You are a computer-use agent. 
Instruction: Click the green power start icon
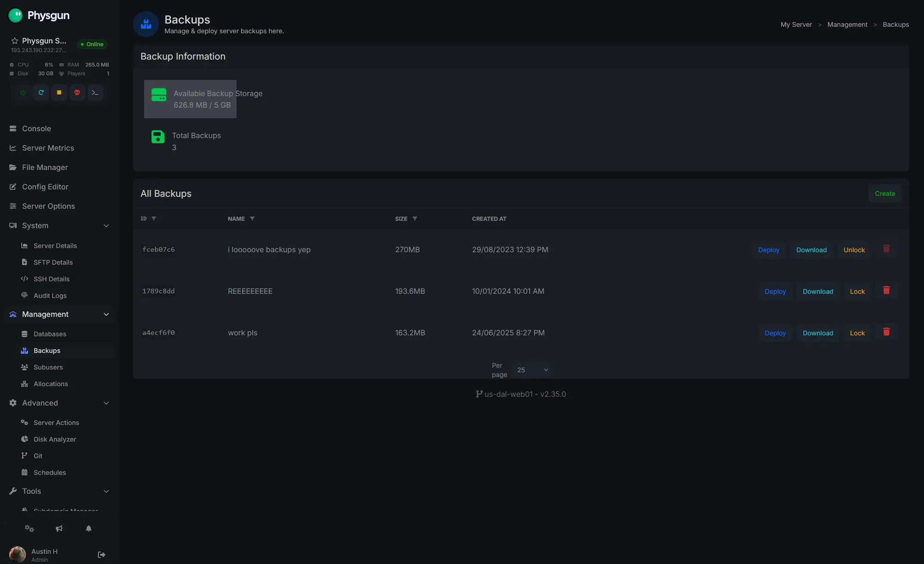pyautogui.click(x=23, y=92)
